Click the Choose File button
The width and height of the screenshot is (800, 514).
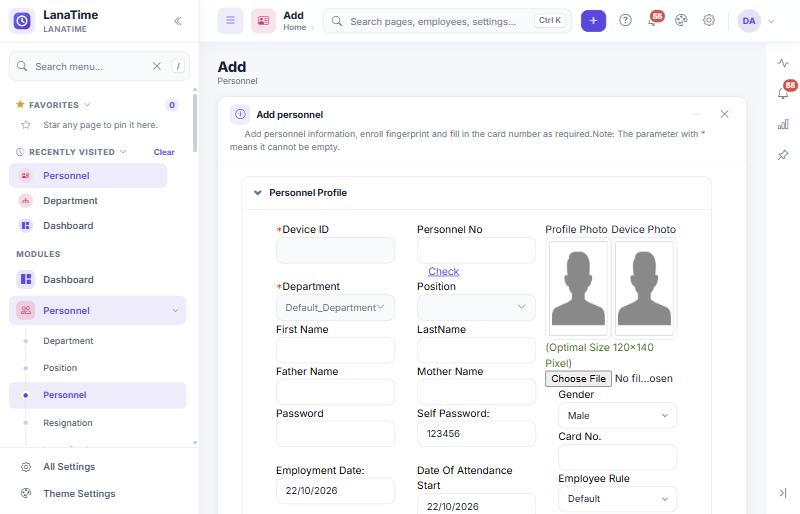click(x=578, y=379)
